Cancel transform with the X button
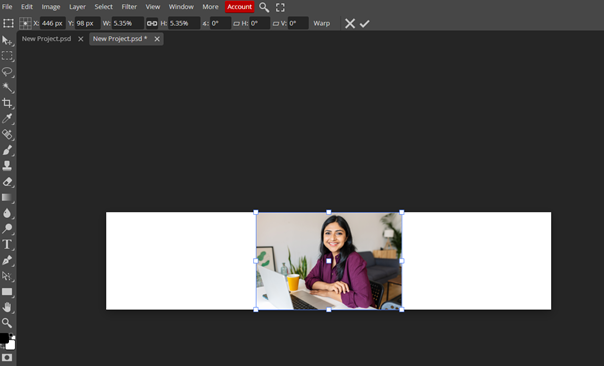Viewport: 604px width, 366px height. (x=350, y=24)
